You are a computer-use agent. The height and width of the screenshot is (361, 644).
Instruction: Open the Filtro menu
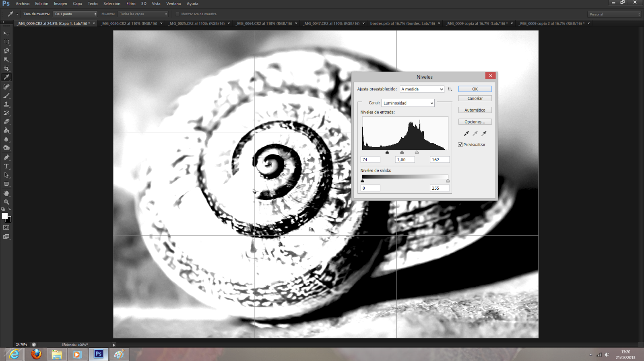click(131, 4)
